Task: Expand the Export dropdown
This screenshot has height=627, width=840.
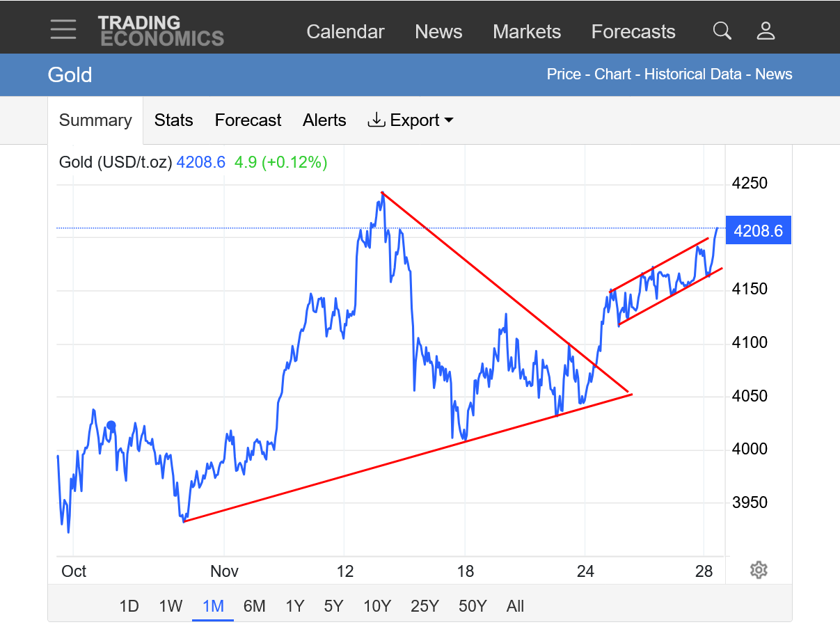Action: point(411,120)
